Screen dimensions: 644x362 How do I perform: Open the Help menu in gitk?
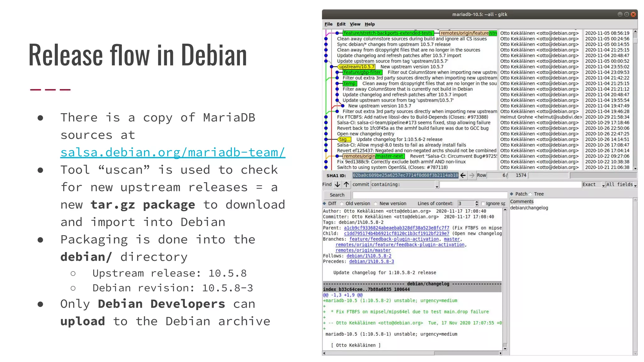point(369,24)
